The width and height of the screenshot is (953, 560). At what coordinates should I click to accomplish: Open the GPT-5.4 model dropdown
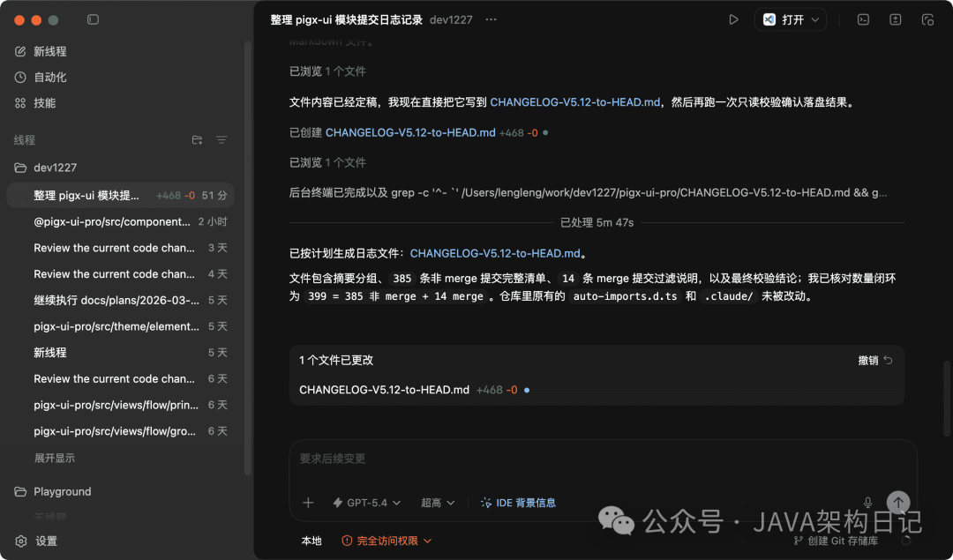(366, 502)
